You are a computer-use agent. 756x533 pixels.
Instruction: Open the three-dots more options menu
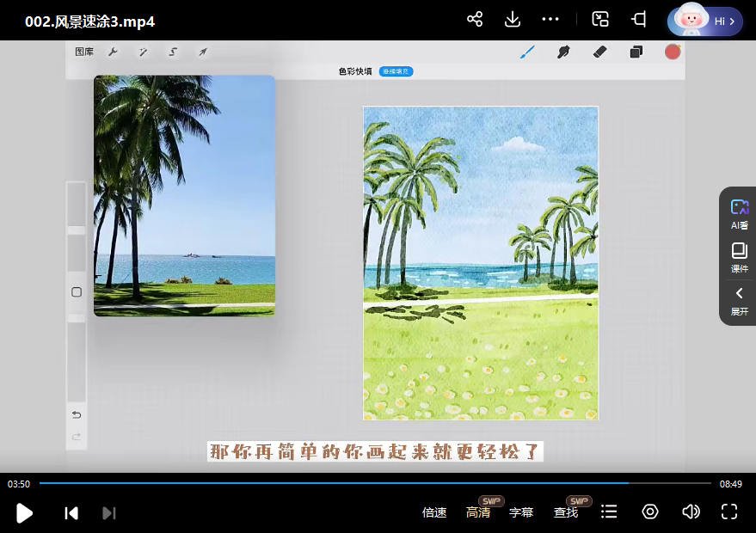(x=550, y=19)
